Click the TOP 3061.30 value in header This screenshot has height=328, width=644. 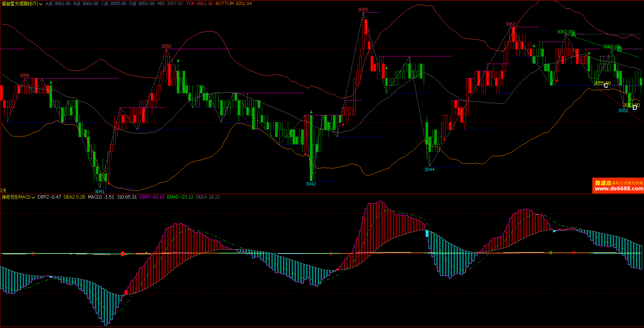click(x=199, y=4)
